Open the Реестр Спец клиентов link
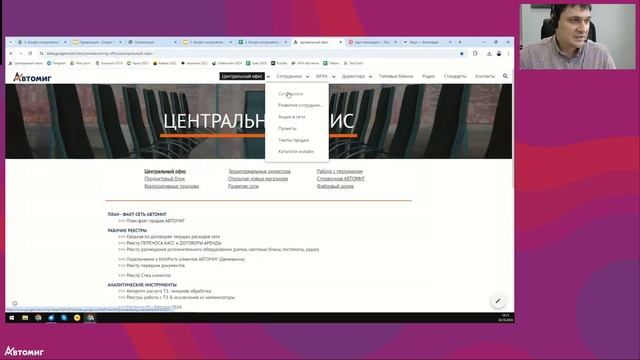 (149, 276)
